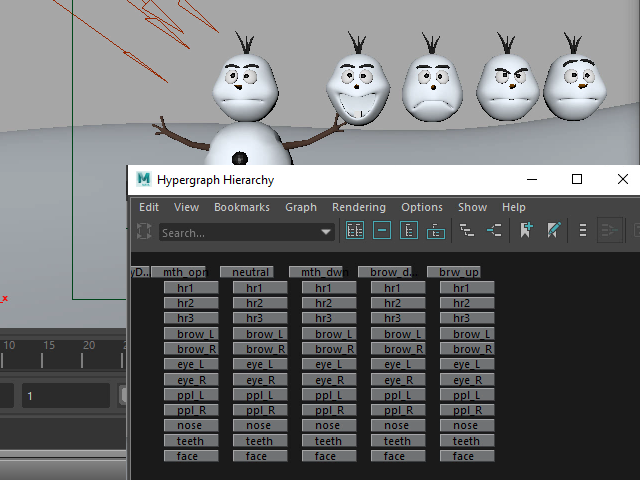Select the brw_up top-level node
The height and width of the screenshot is (480, 640).
coord(459,272)
